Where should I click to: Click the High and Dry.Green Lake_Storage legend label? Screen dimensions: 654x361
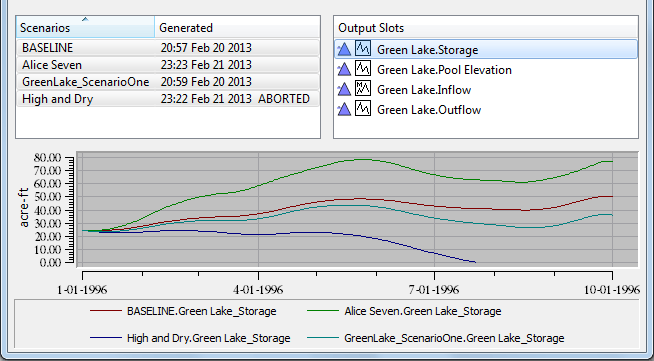tap(209, 338)
